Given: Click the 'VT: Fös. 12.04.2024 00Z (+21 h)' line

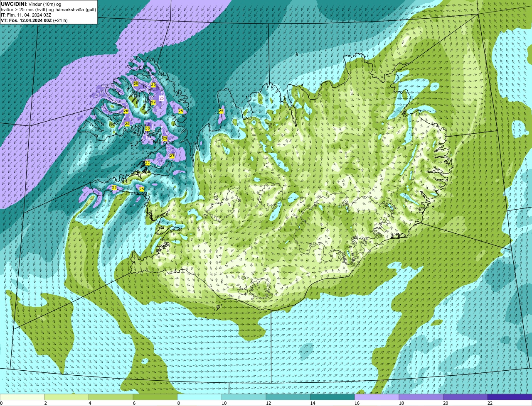Looking at the screenshot, I should (34, 20).
